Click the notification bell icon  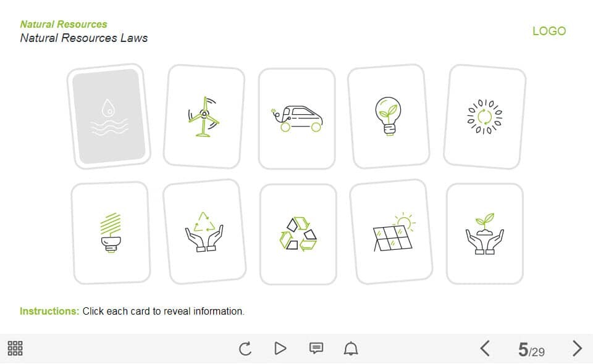click(x=351, y=348)
